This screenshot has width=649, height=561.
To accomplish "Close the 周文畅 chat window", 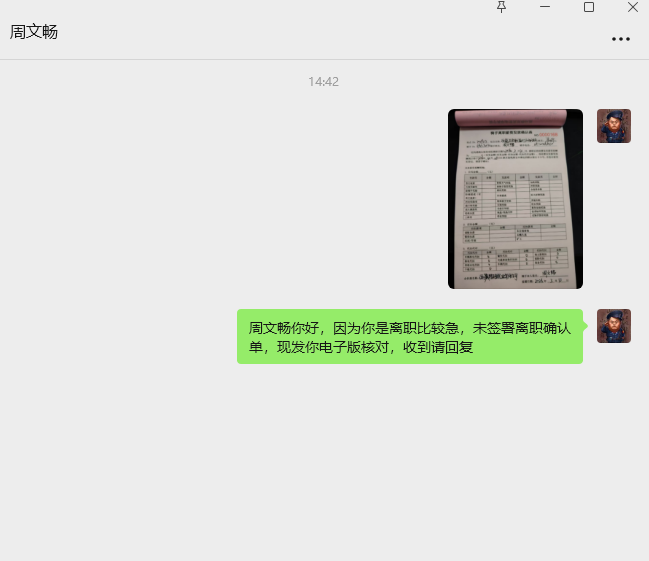I will coord(632,7).
